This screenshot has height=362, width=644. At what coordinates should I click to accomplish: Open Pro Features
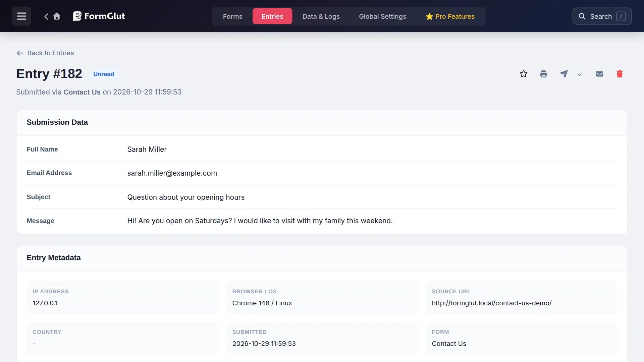tap(450, 16)
